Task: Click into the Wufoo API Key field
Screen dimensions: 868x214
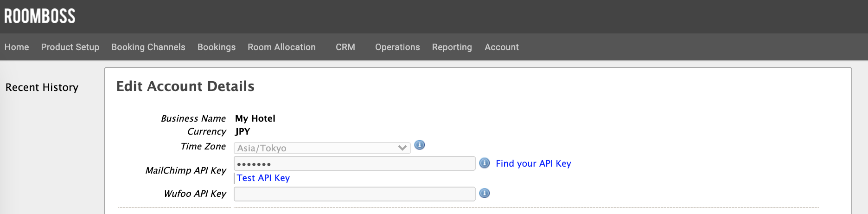Action: 354,194
